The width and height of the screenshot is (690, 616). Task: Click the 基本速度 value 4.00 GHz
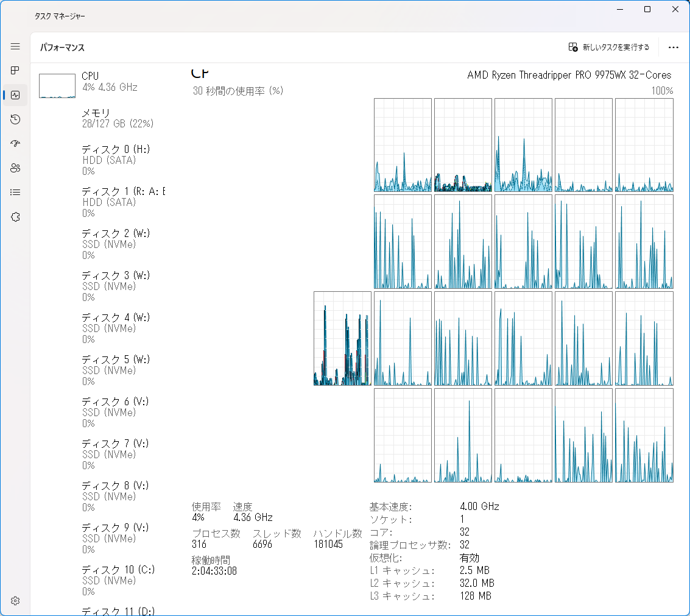(x=479, y=506)
